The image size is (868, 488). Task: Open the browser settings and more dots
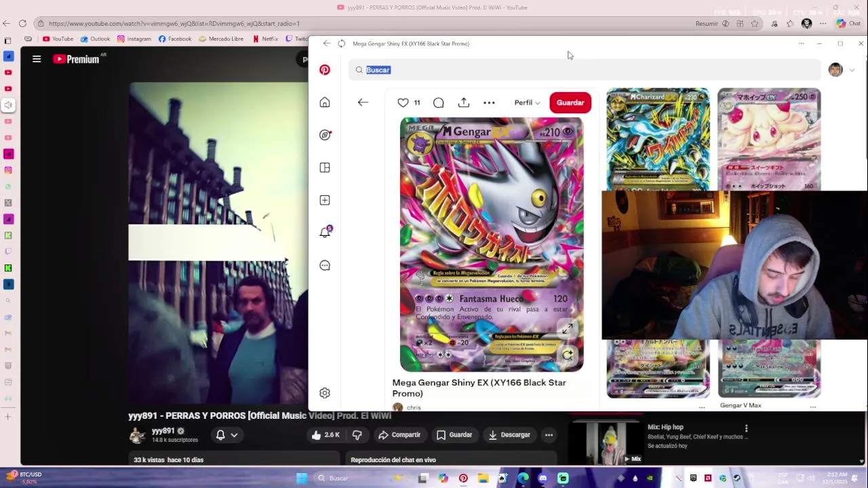[823, 23]
